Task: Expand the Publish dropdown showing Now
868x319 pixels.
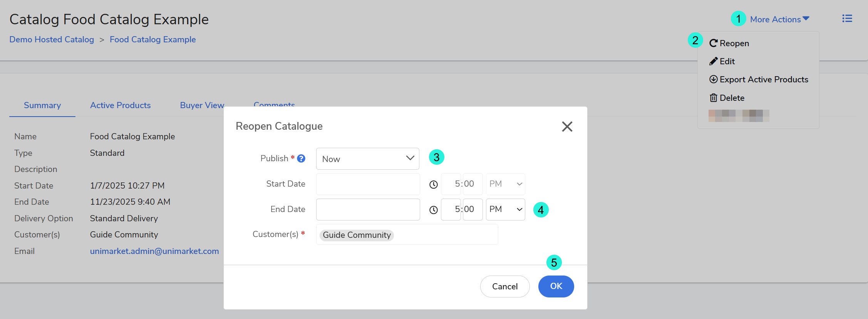Action: [x=367, y=159]
